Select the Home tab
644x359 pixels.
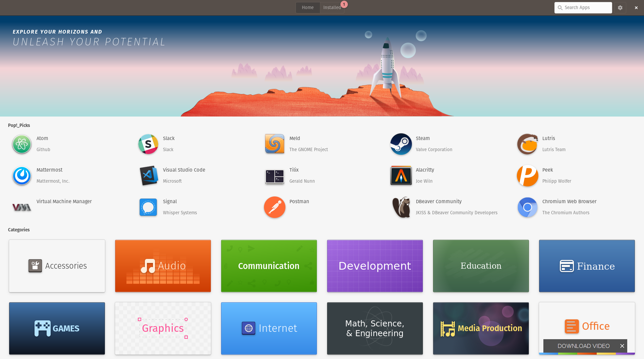tap(307, 7)
